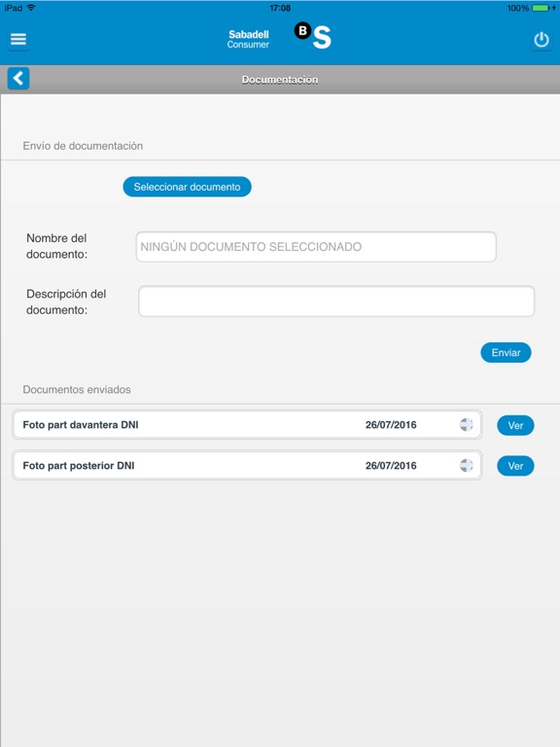Open the hamburger menu
This screenshot has height=747, width=560.
(x=18, y=39)
